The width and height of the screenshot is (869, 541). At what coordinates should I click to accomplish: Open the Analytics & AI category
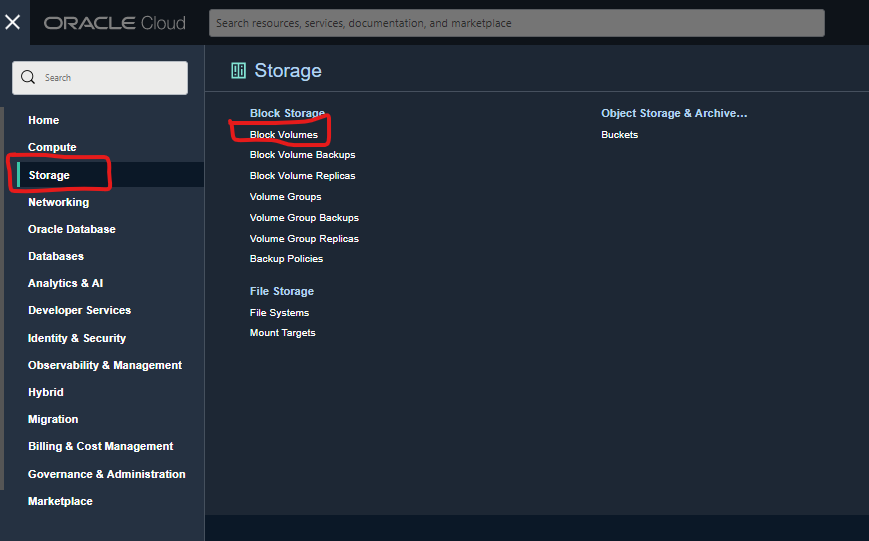65,283
